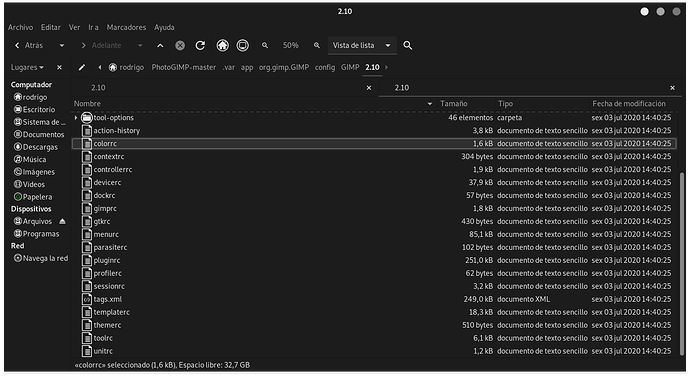Jump to config in the path bar
Viewport: 690px width, 377px height.
[x=325, y=67]
